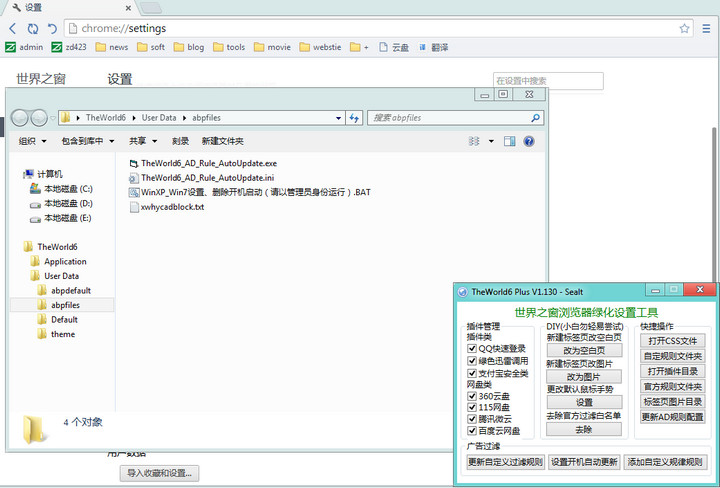This screenshot has width=720, height=488.
Task: Expand the 包含到库中 dropdown
Action: point(87,141)
